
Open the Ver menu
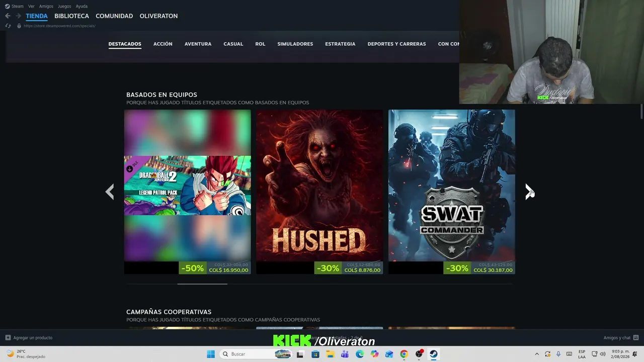(x=31, y=6)
